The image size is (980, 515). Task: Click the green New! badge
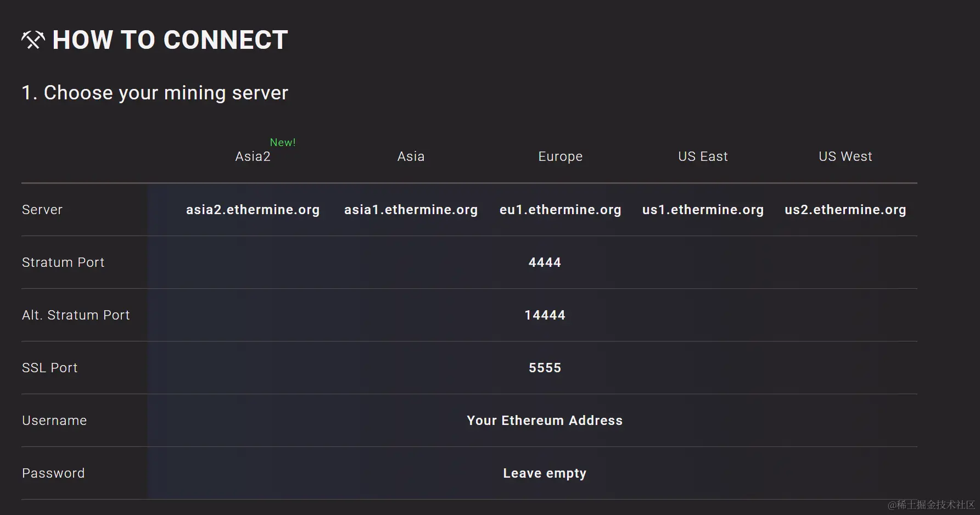[283, 142]
